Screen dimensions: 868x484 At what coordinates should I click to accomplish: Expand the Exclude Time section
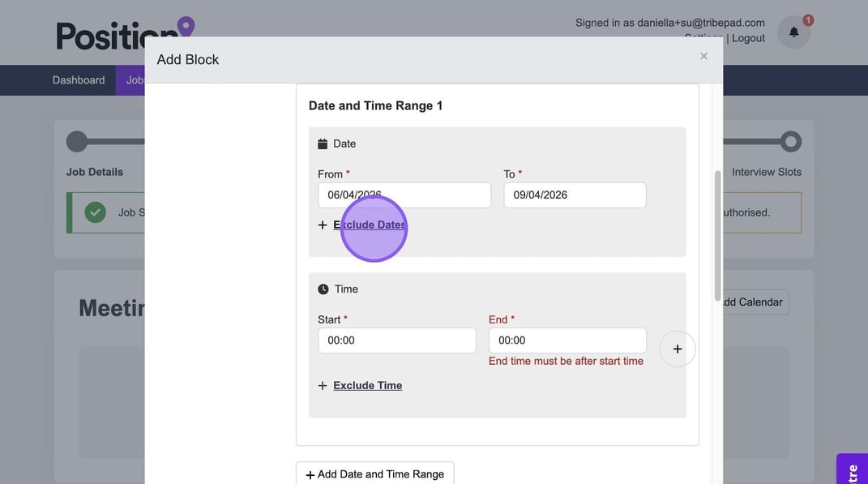367,386
